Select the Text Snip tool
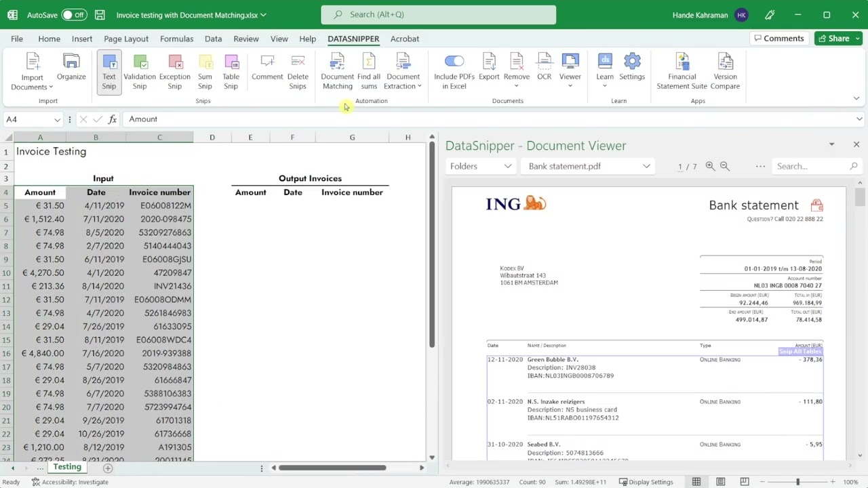 click(109, 72)
